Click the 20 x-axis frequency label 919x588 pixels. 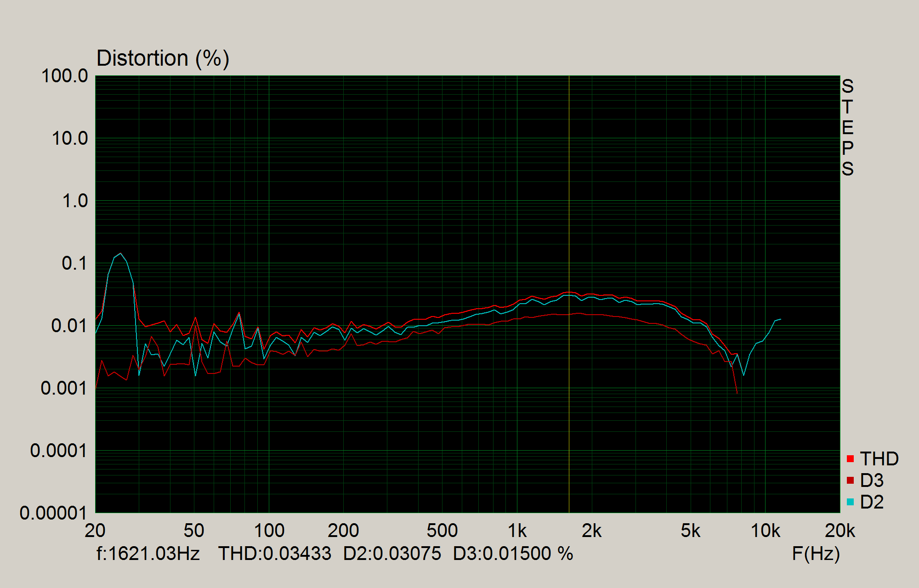point(95,531)
